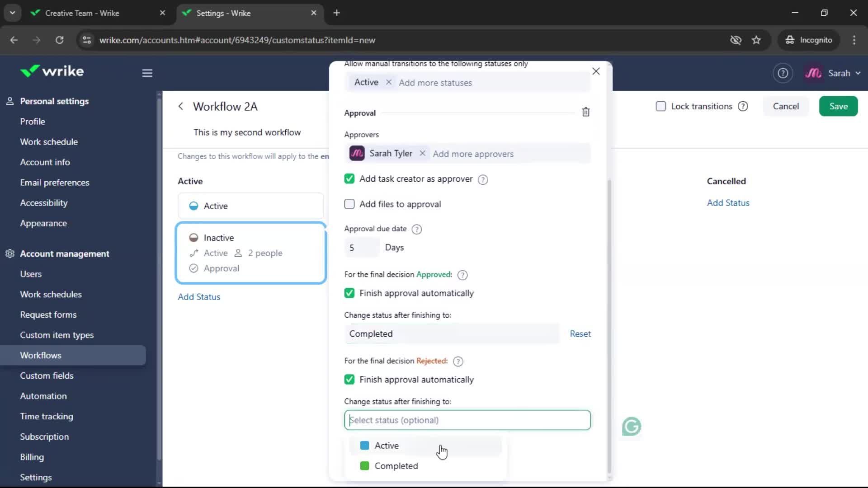The width and height of the screenshot is (868, 488).
Task: Click the Account management gear icon
Action: pyautogui.click(x=10, y=253)
